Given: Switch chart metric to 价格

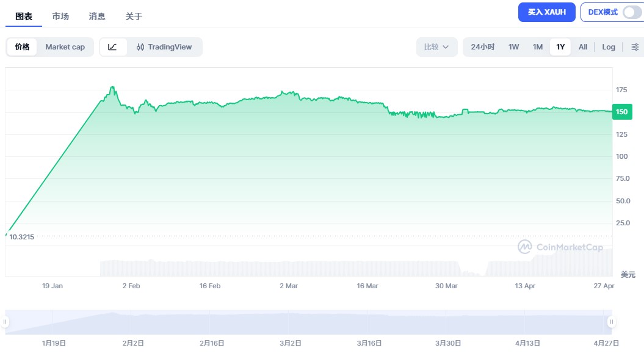Looking at the screenshot, I should [x=22, y=47].
